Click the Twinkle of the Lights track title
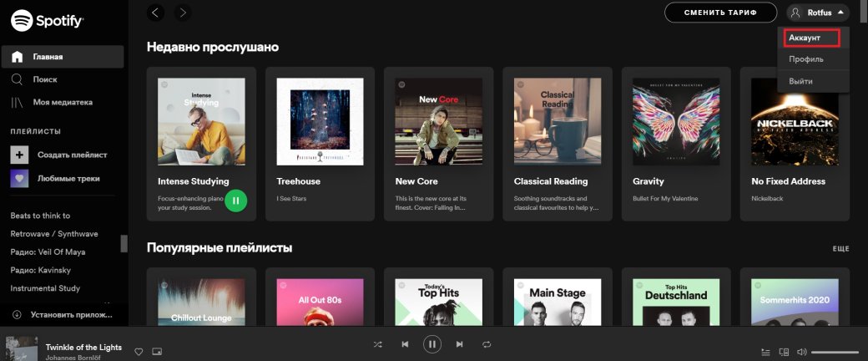This screenshot has width=868, height=361. pos(83,347)
